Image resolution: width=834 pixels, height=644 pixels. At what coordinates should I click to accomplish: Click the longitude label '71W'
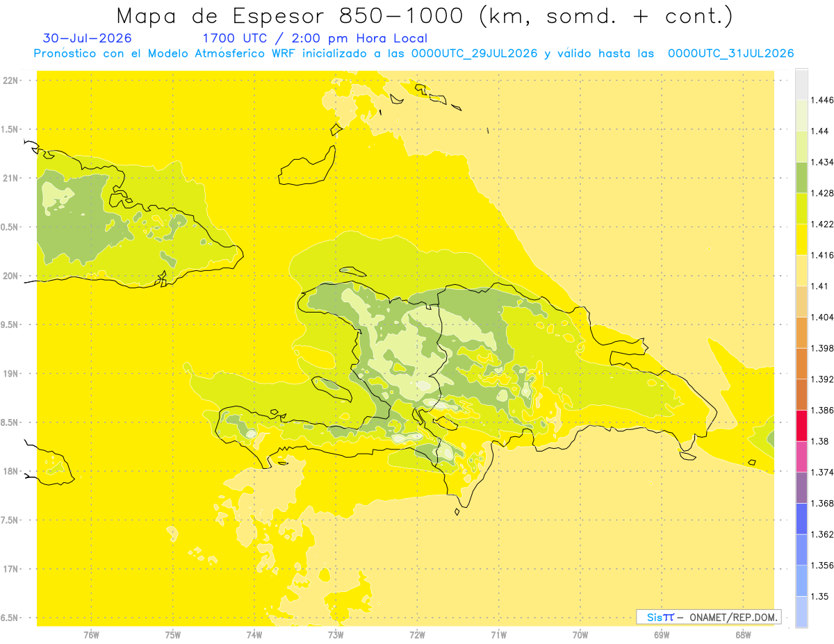[498, 634]
